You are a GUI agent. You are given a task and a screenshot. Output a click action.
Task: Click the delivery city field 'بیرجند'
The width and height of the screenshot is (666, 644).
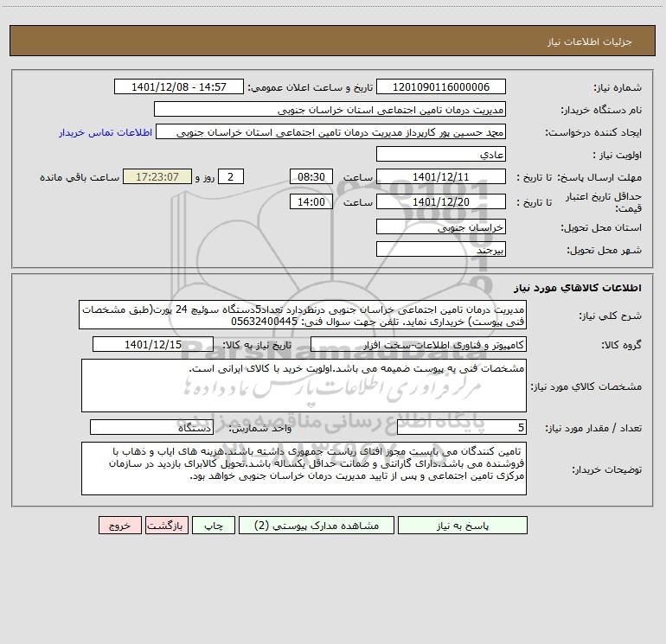click(441, 249)
